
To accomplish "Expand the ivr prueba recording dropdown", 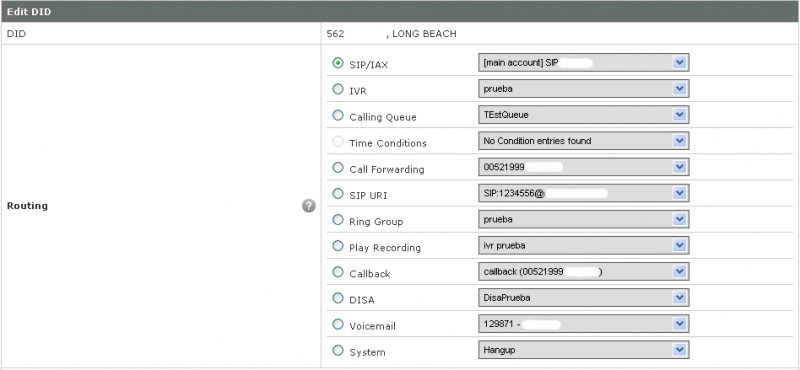I will tap(584, 245).
